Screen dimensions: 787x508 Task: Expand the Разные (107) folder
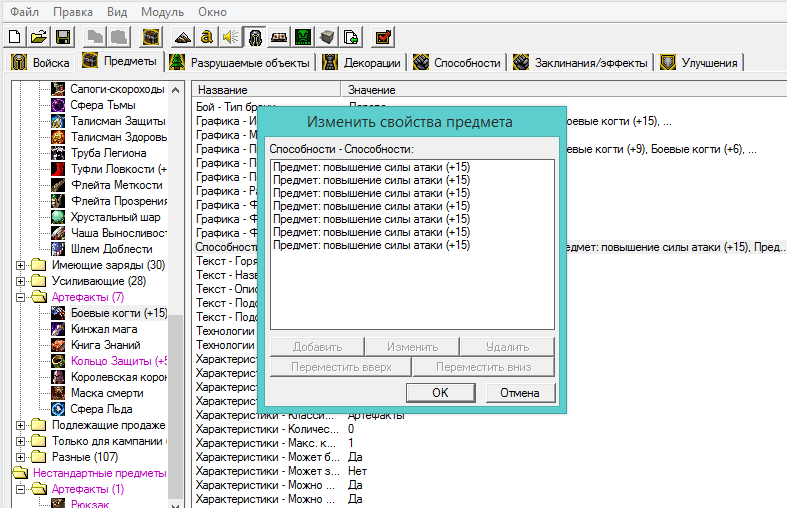click(20, 457)
